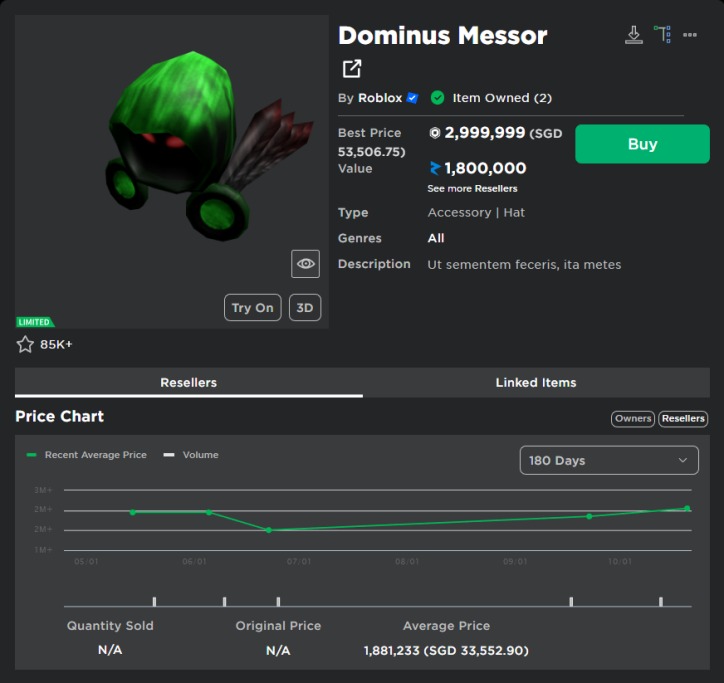Click the tree hierarchy icon beside download
The width and height of the screenshot is (724, 683).
tap(662, 35)
